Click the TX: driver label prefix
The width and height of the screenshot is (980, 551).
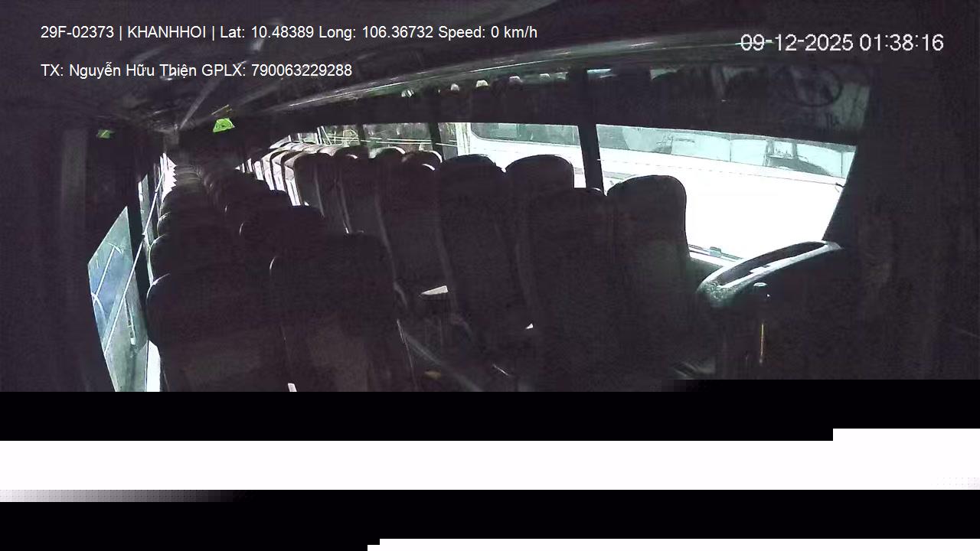(52, 70)
